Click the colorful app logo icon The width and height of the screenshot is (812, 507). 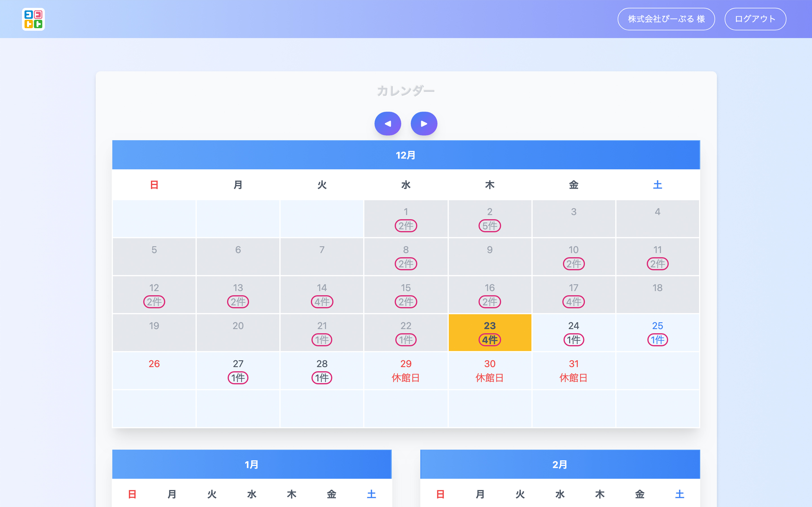(x=33, y=19)
